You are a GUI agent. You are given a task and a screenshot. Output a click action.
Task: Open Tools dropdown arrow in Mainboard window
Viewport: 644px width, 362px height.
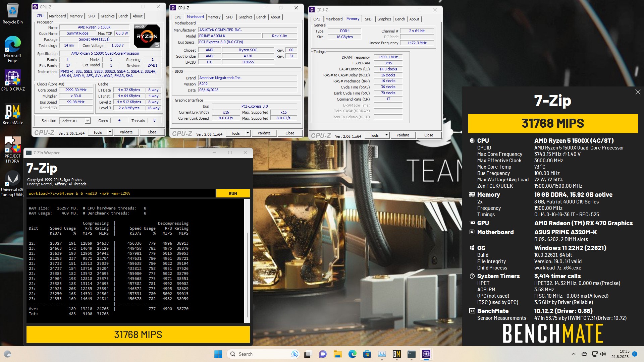click(x=248, y=133)
